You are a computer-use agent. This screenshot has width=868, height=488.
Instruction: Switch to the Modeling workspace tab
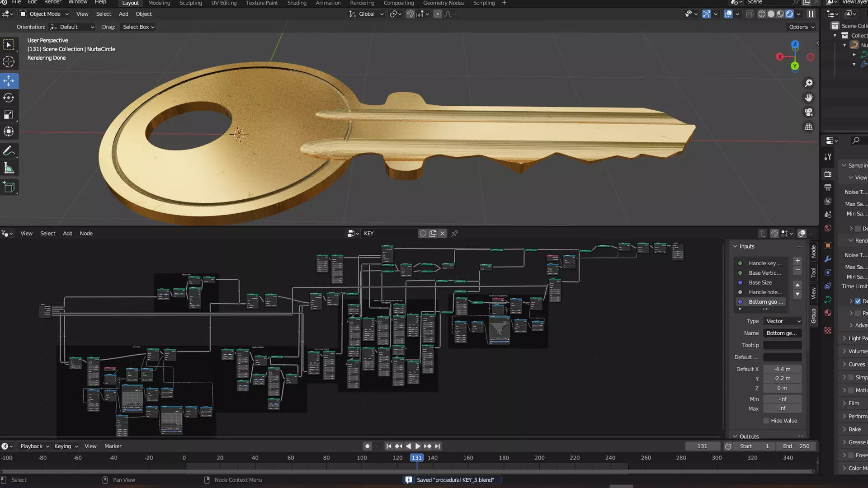pos(159,3)
